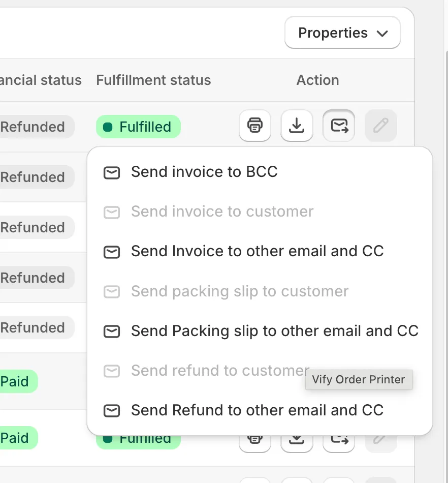Click the Vify Order Printer tooltip label
Image resolution: width=448 pixels, height=483 pixels.
coord(359,379)
